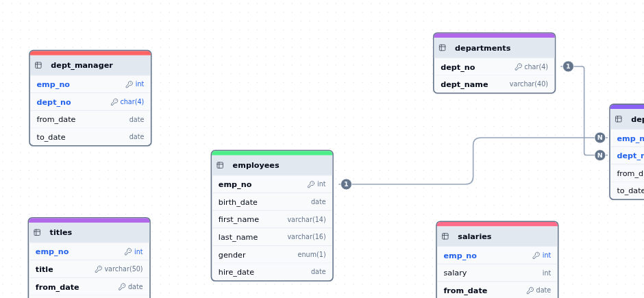Click the key icon on employees emp_no row
644x298 pixels.
tap(311, 184)
